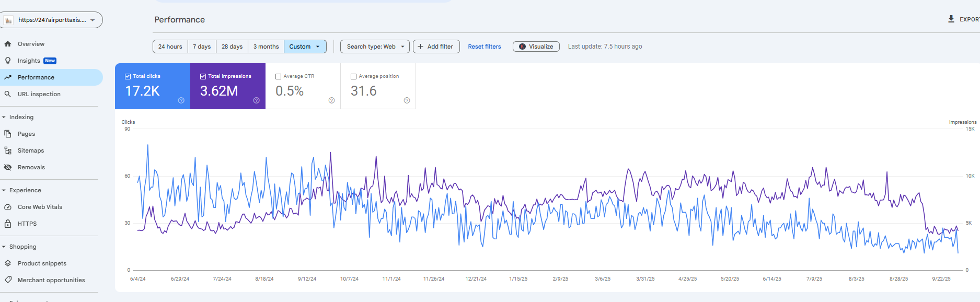Click the Overview home icon

(x=8, y=44)
